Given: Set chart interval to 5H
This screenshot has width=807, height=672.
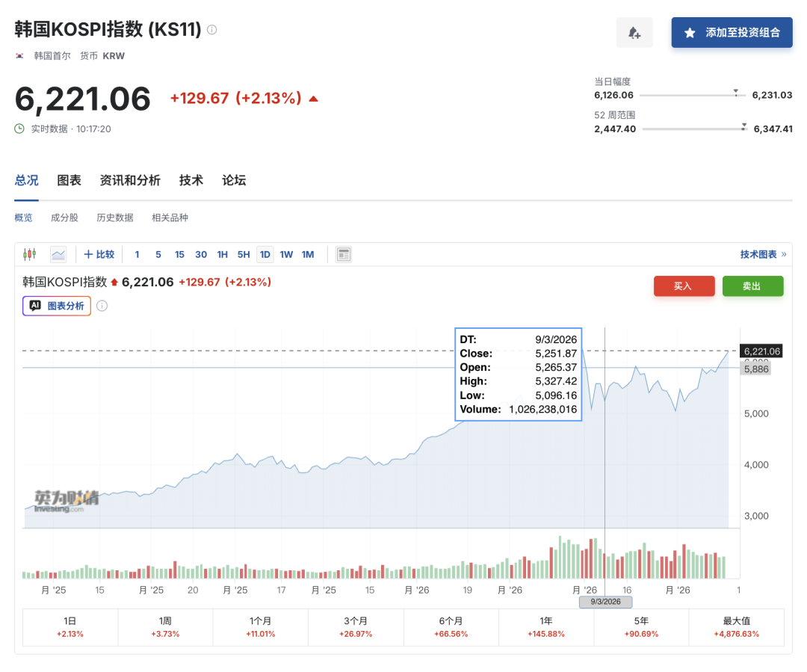Looking at the screenshot, I should [x=244, y=255].
